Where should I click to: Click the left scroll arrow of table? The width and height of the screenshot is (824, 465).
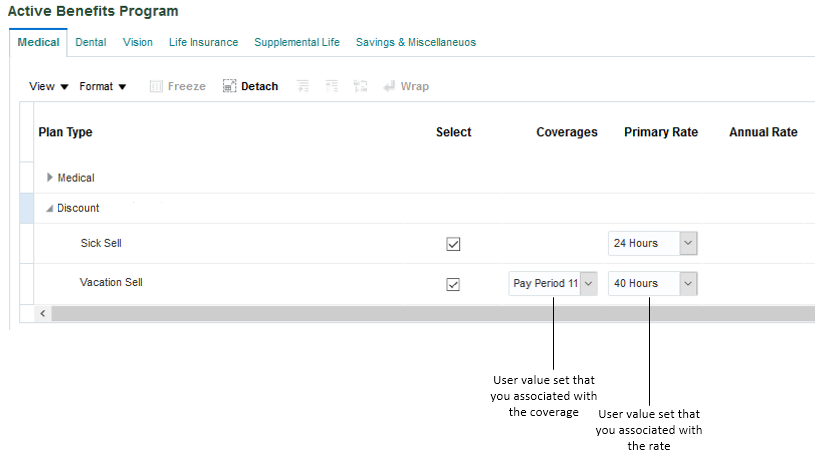coord(42,314)
